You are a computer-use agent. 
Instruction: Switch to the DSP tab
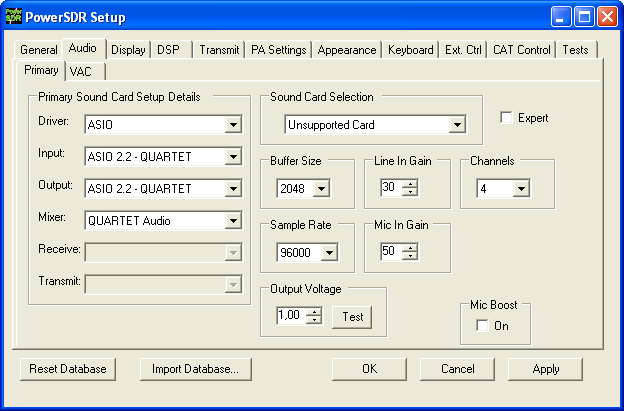click(170, 50)
